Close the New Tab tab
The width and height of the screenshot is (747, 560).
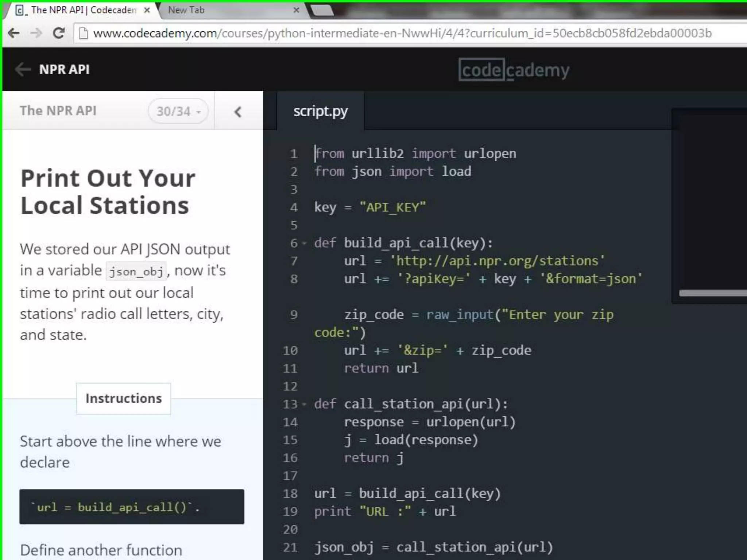(296, 10)
